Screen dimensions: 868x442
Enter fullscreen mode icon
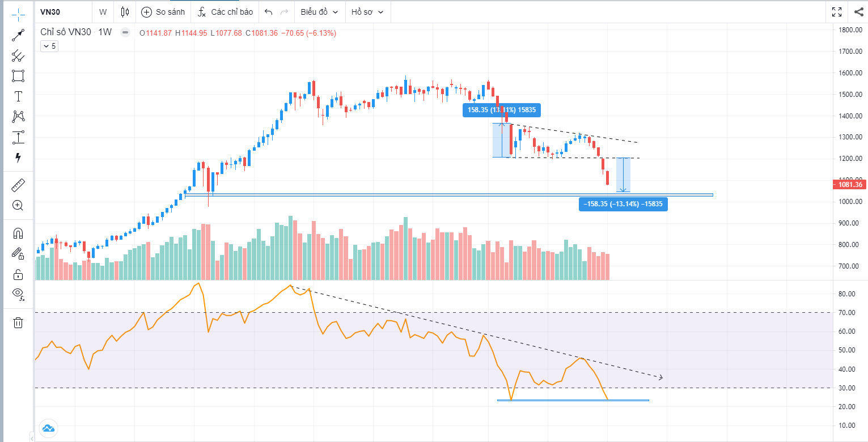pyautogui.click(x=836, y=12)
